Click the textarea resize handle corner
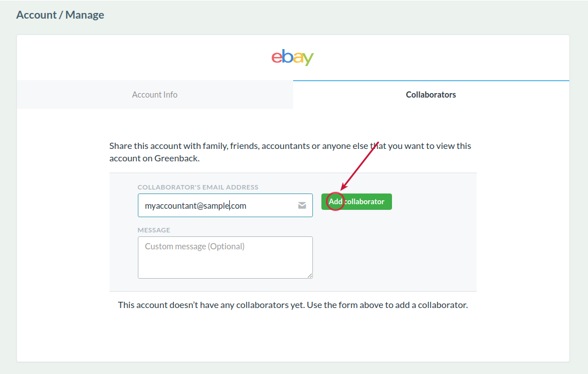Viewport: 588px width, 374px height. [x=310, y=276]
